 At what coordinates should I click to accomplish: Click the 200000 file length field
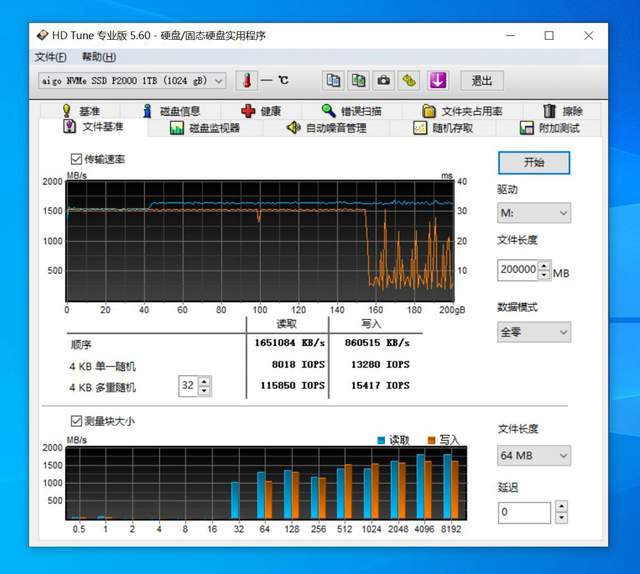(x=518, y=270)
